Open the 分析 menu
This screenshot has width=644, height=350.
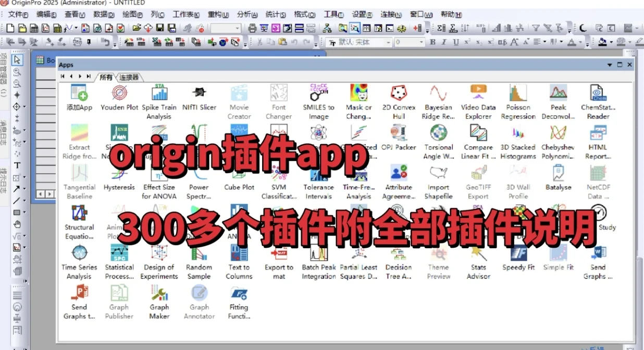click(x=245, y=14)
